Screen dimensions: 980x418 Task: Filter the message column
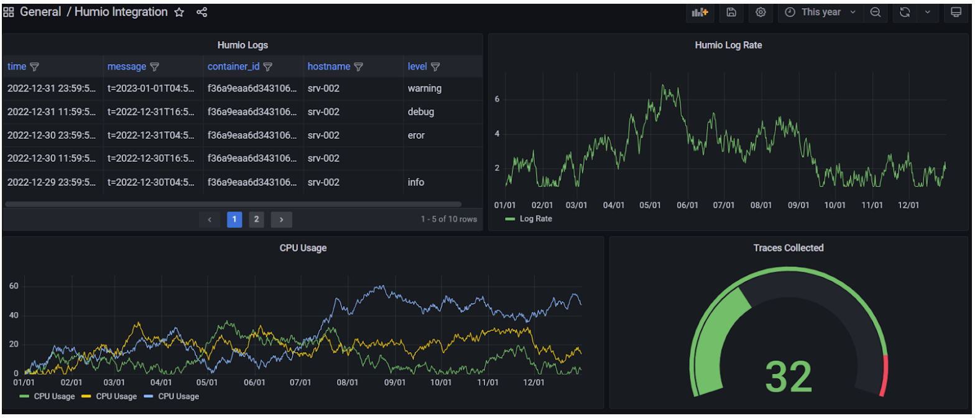point(155,67)
